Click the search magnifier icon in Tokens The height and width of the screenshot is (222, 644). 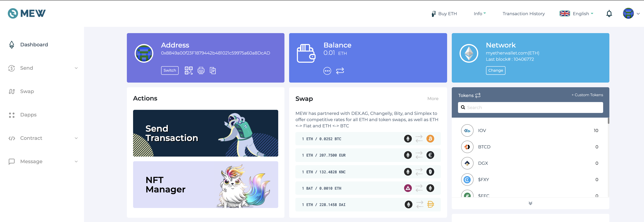point(463,107)
